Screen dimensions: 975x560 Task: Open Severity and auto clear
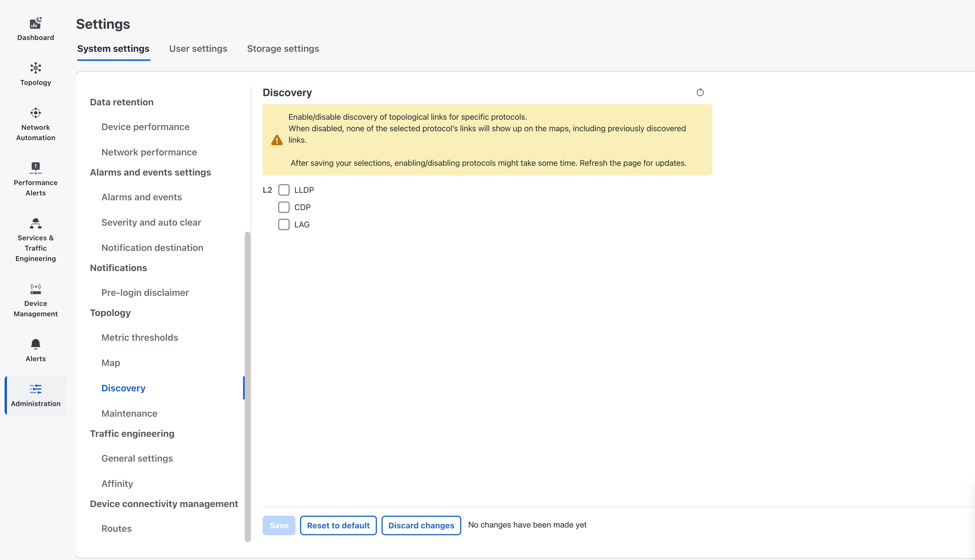tap(151, 223)
